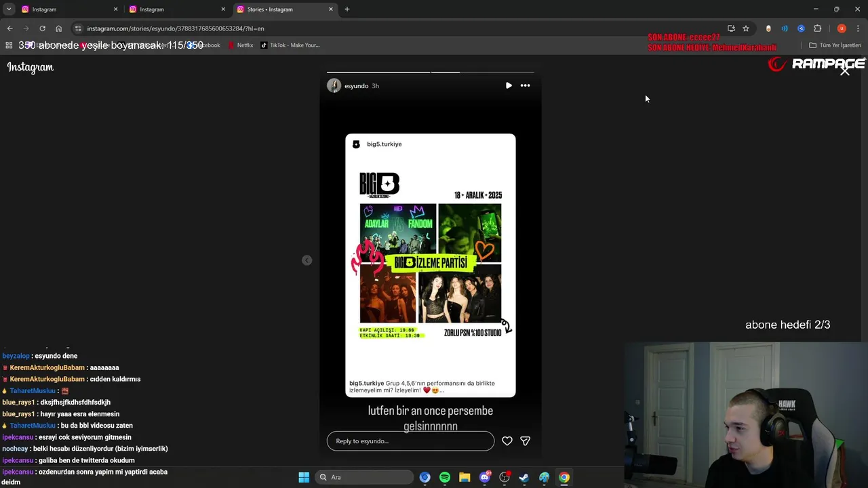Close the first Instagram tab
This screenshot has height=488, width=868.
click(x=115, y=9)
